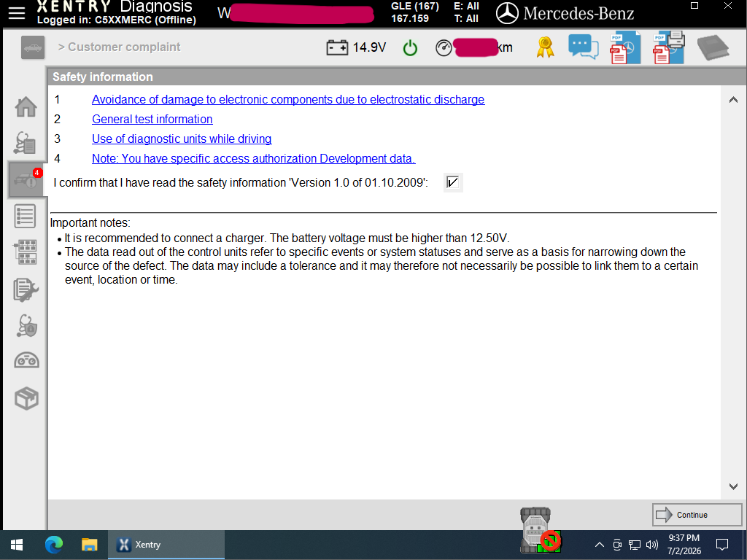Screen dimensions: 747x560
Task: Click the PDF print icon
Action: pos(669,47)
